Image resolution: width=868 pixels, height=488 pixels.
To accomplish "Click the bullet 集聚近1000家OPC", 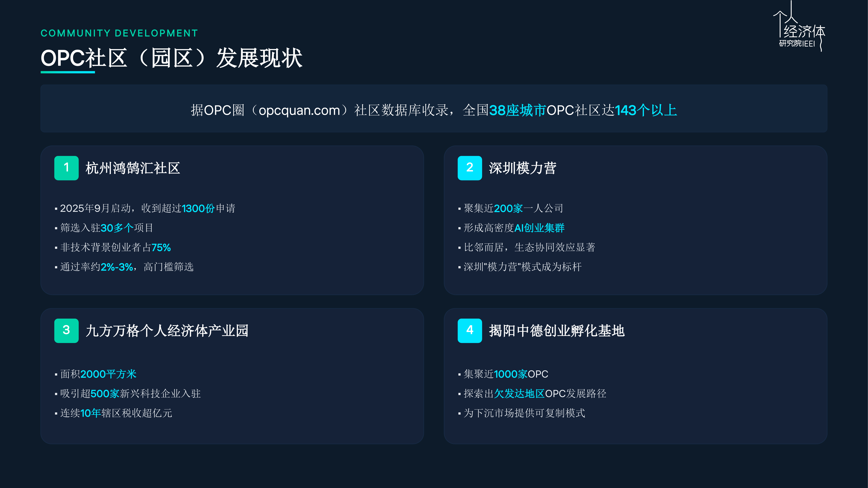I will tap(503, 374).
